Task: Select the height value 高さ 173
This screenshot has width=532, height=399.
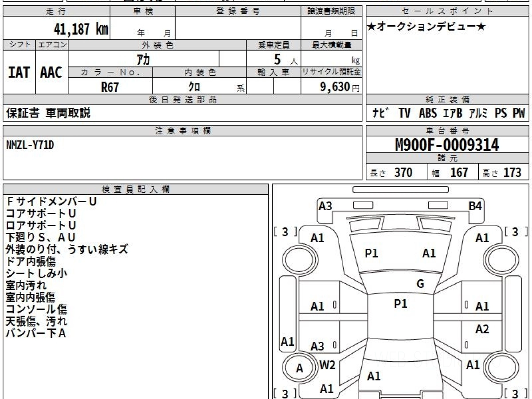Action: [502, 172]
